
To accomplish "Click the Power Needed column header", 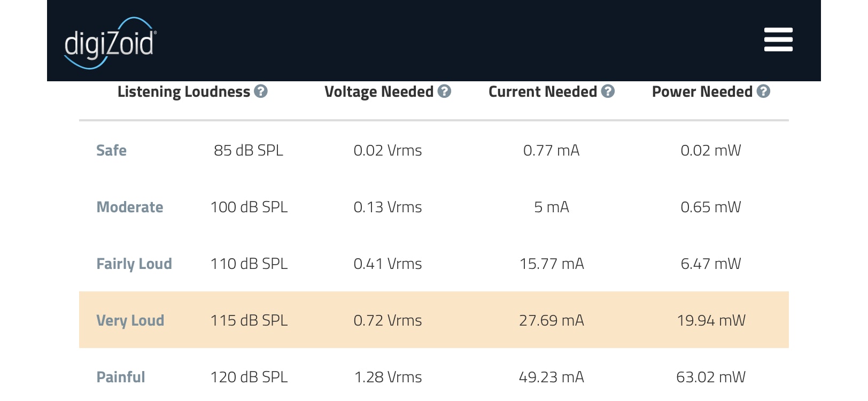I will click(x=702, y=92).
